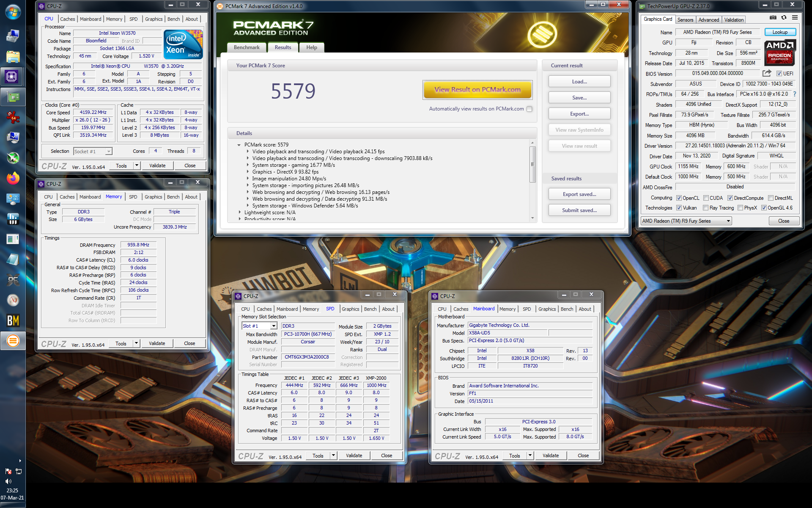Viewport: 812px width, 508px height.
Task: Enable automatically view results on PCMark.com
Action: click(529, 109)
